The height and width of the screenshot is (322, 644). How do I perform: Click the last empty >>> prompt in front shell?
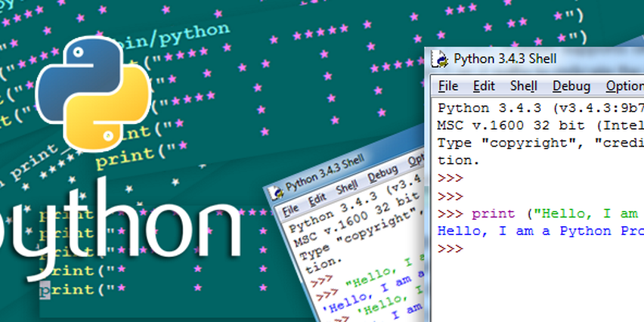[x=449, y=250]
